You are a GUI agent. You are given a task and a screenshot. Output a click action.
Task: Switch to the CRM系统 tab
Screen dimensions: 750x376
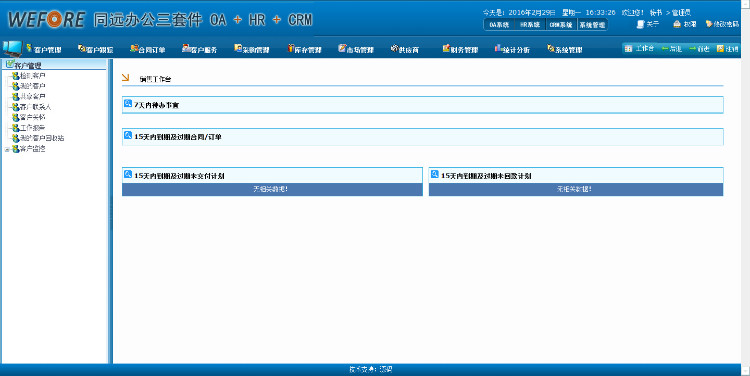561,25
